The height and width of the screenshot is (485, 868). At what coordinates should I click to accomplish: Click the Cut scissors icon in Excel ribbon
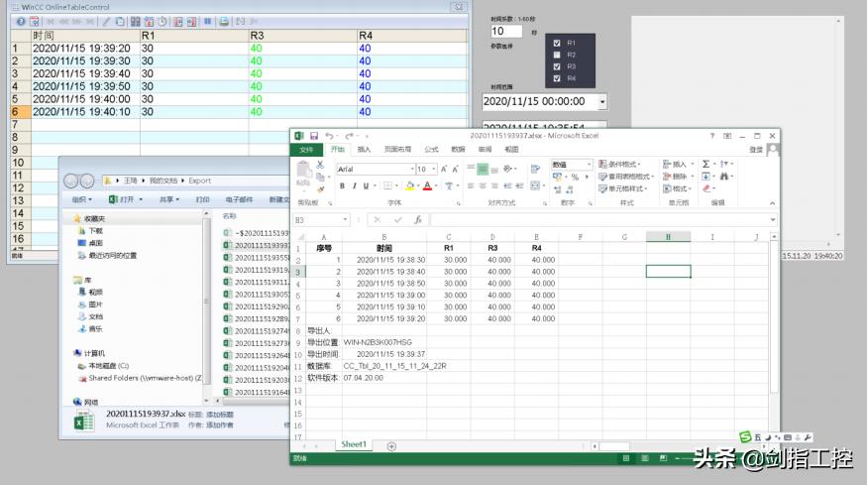(320, 165)
